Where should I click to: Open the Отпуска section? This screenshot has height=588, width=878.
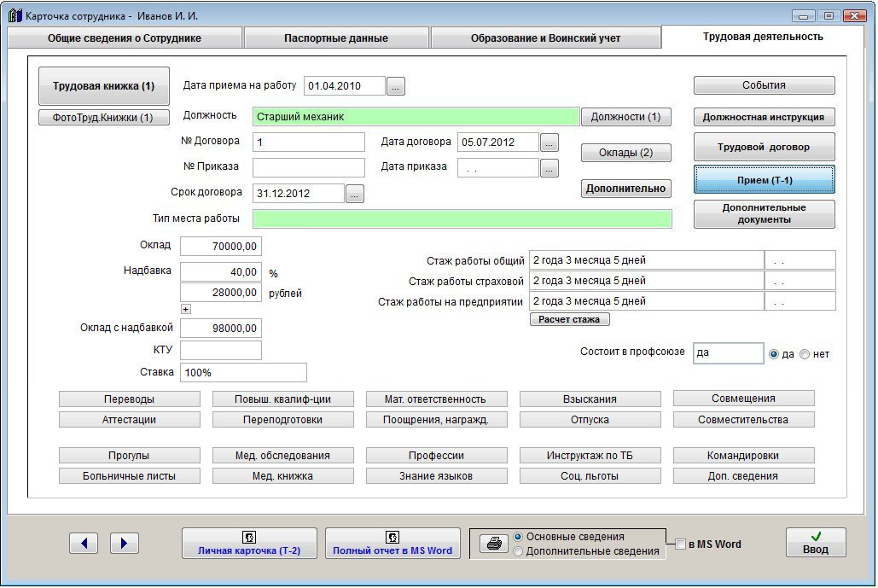590,420
